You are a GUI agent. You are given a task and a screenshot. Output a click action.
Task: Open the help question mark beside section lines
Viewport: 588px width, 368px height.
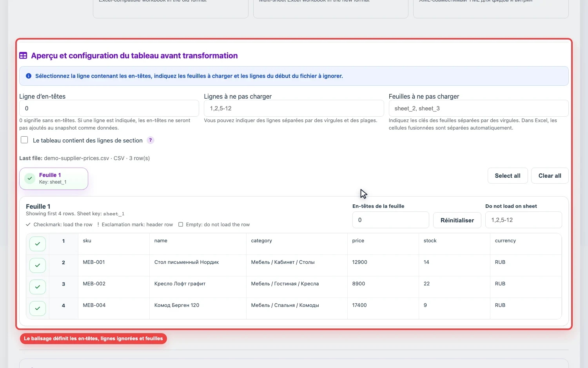click(x=151, y=140)
